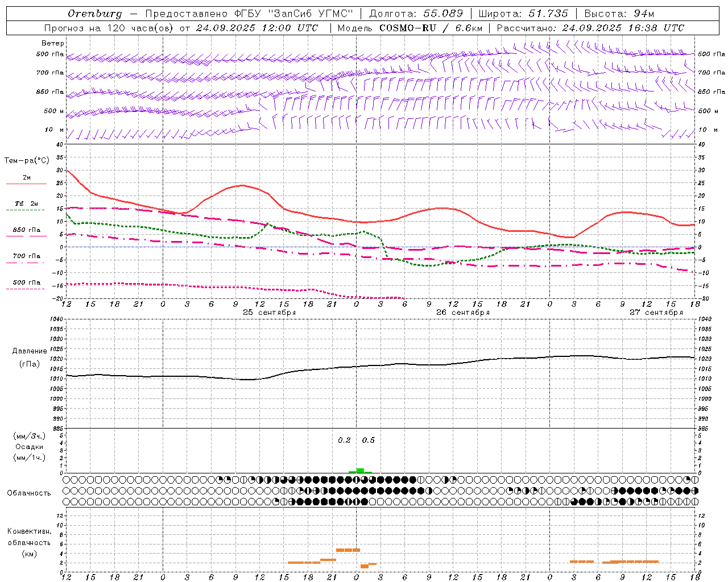Image resolution: width=728 pixels, height=582 pixels.
Task: Select the "Предоставлено ФГБУ ЗапСиб УГМС" provider text
Action: [x=250, y=14]
